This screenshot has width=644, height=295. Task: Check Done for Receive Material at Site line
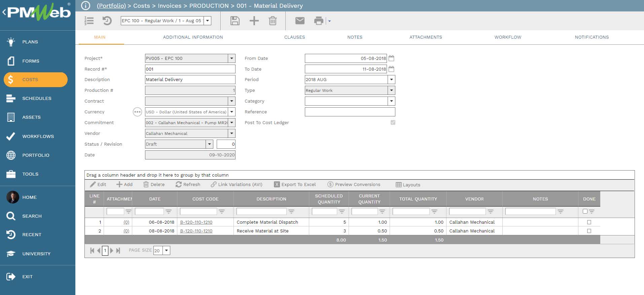click(589, 231)
